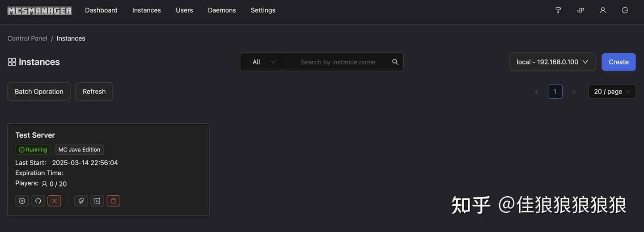Open the Test Server terminal console

(x=97, y=201)
